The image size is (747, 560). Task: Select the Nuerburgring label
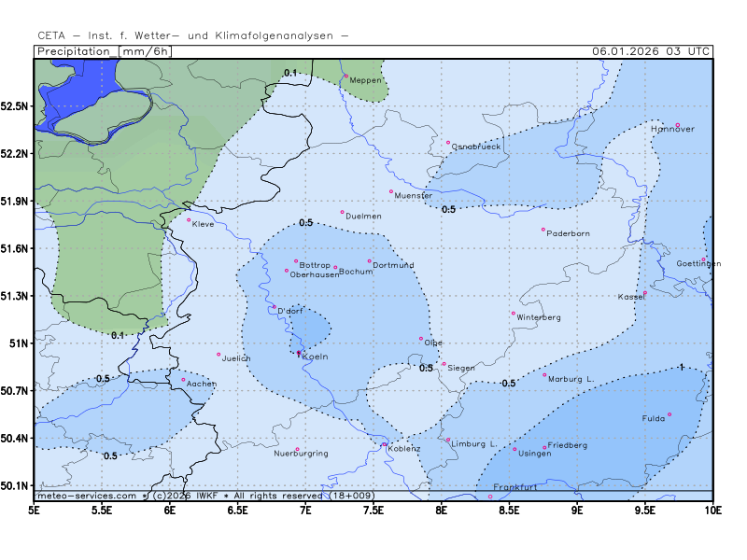(301, 454)
